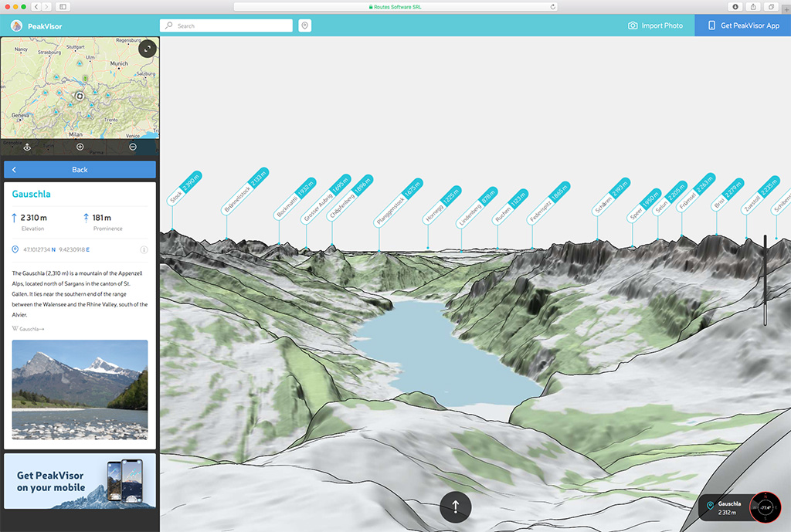Screen dimensions: 791x532
Task: Go back using the Back button
Action: tap(80, 170)
